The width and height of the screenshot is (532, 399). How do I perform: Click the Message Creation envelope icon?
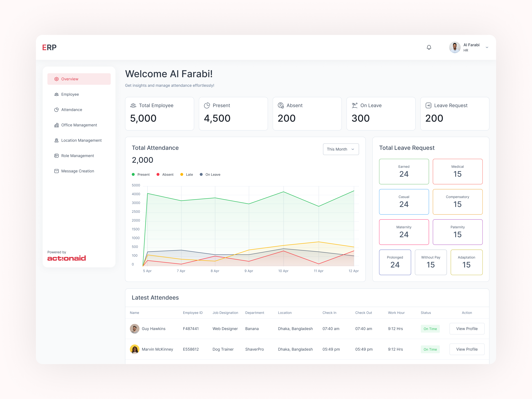coord(57,171)
